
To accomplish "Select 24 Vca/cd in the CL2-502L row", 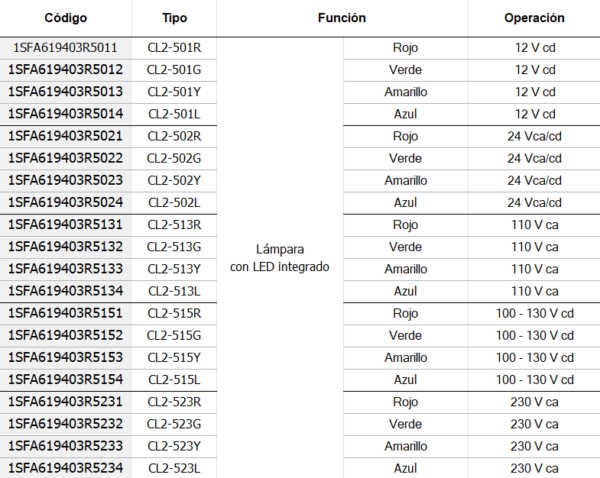I will coord(535,202).
